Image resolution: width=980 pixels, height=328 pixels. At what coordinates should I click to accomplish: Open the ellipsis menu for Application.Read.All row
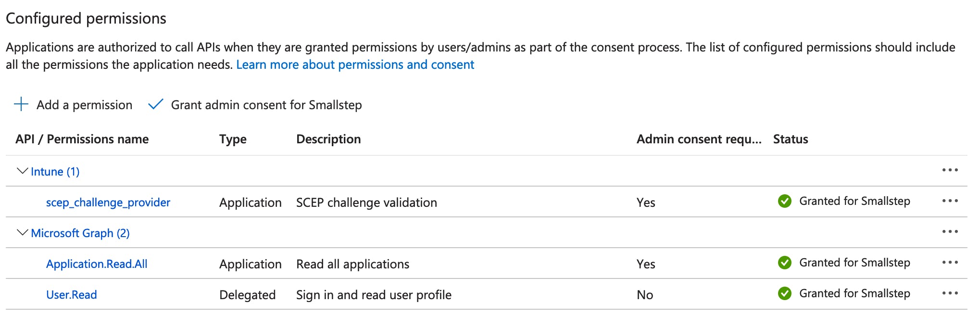pos(950,263)
